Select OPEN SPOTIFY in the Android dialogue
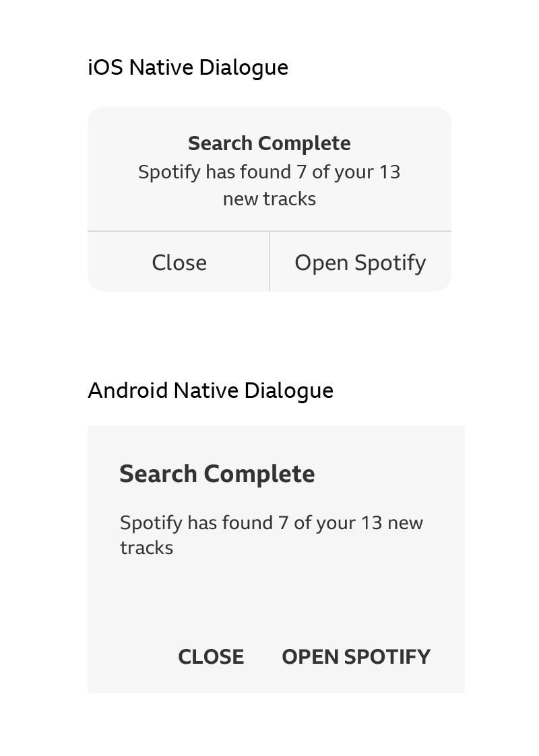Image resolution: width=539 pixels, height=756 pixels. tap(356, 657)
